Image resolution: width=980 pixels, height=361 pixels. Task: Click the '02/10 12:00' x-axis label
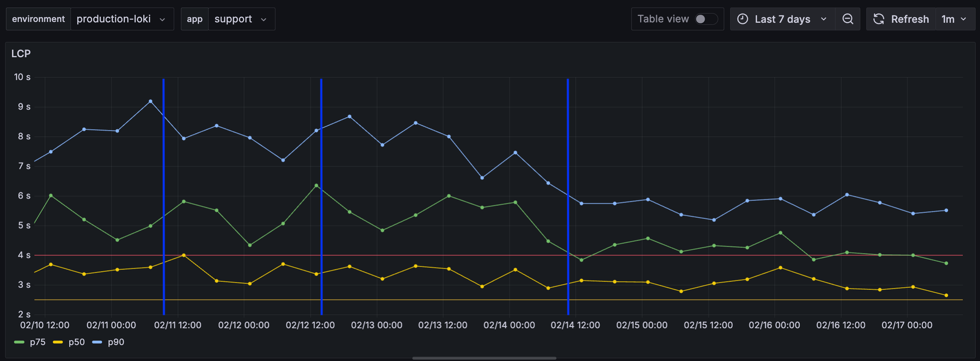coord(45,325)
